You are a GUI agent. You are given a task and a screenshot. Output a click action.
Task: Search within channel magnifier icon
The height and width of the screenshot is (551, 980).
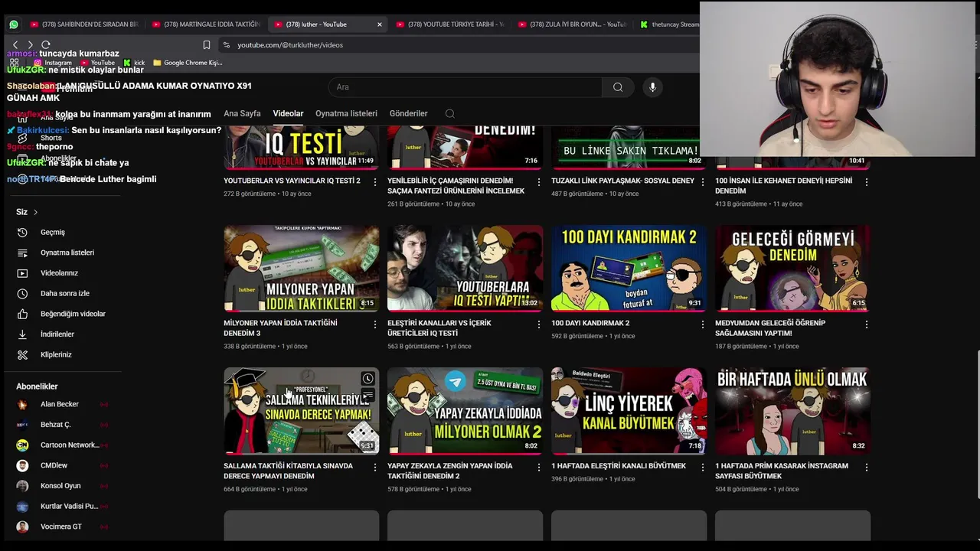pyautogui.click(x=450, y=113)
